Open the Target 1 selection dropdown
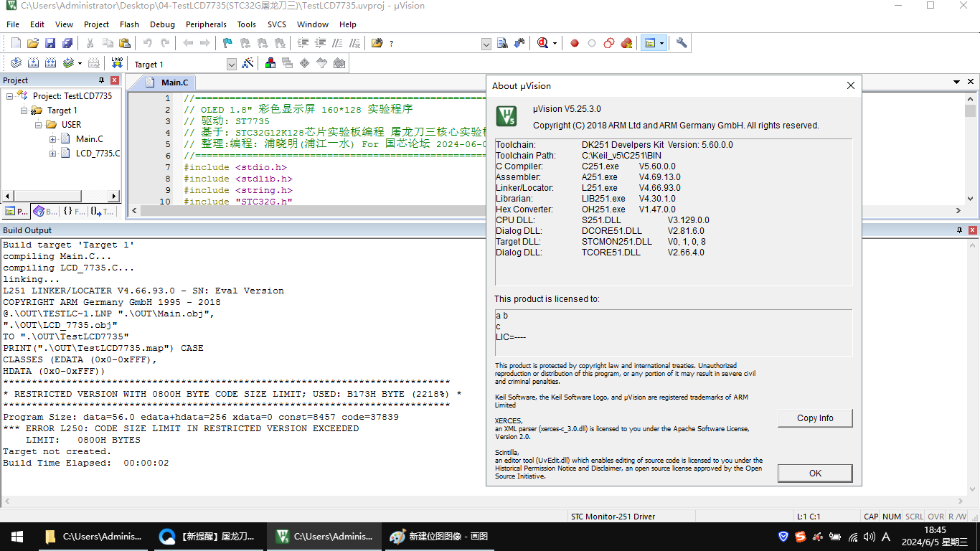The image size is (980, 551). (x=231, y=65)
